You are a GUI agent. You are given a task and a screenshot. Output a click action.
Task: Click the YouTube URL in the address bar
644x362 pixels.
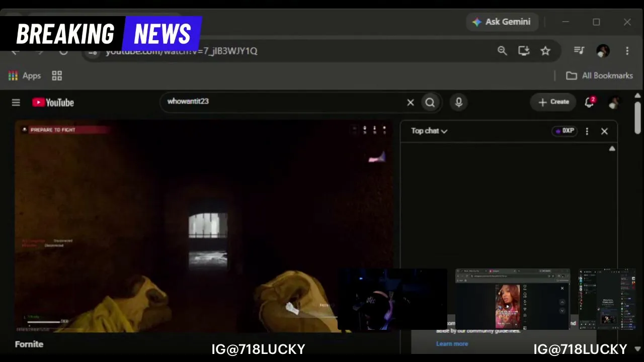point(182,51)
